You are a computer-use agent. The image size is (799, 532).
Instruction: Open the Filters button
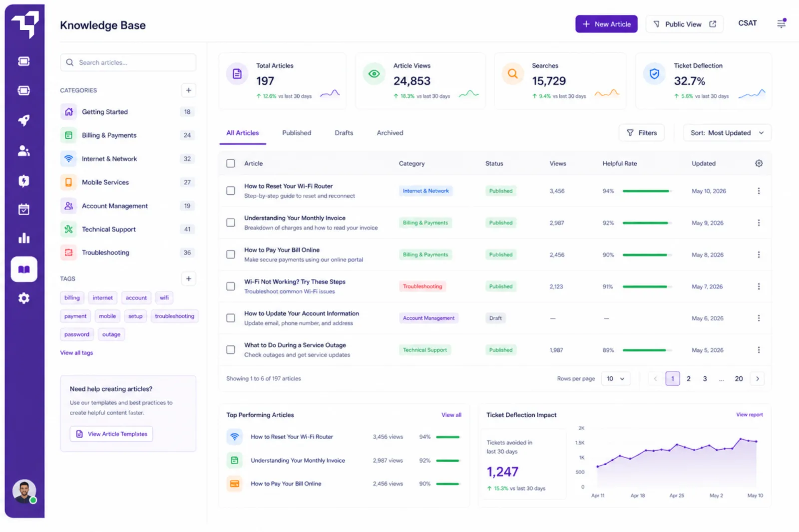coord(642,133)
